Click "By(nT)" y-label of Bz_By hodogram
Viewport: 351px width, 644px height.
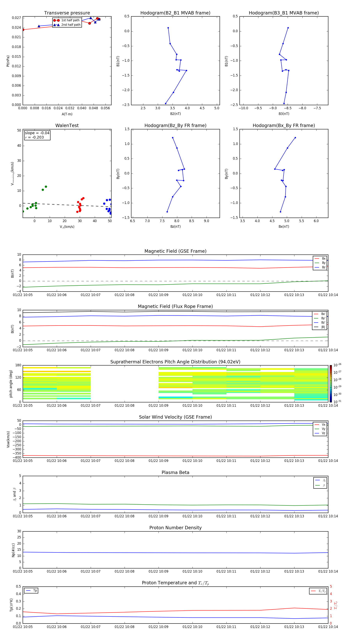(118, 174)
